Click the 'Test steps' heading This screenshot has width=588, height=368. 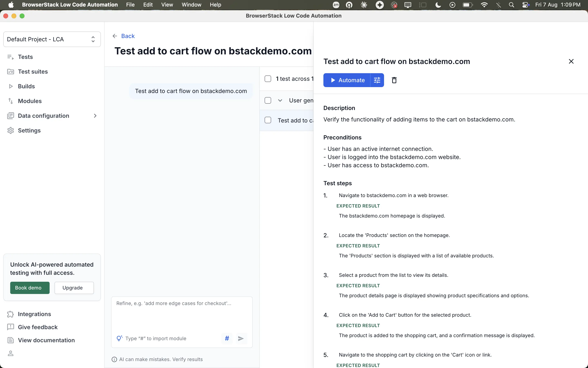click(337, 183)
